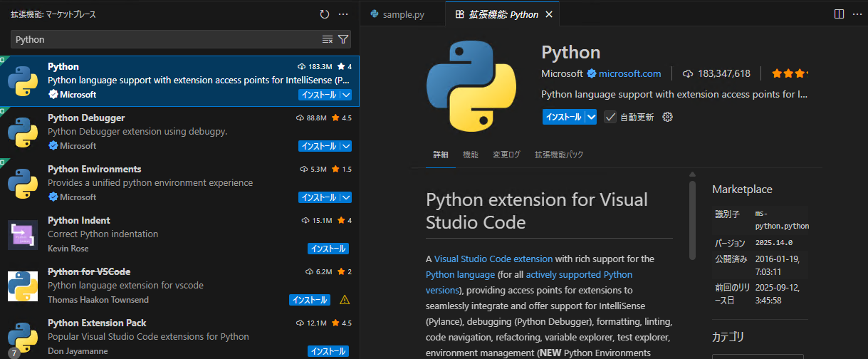Install the Python extension from list
The width and height of the screenshot is (868, 359).
(x=319, y=95)
